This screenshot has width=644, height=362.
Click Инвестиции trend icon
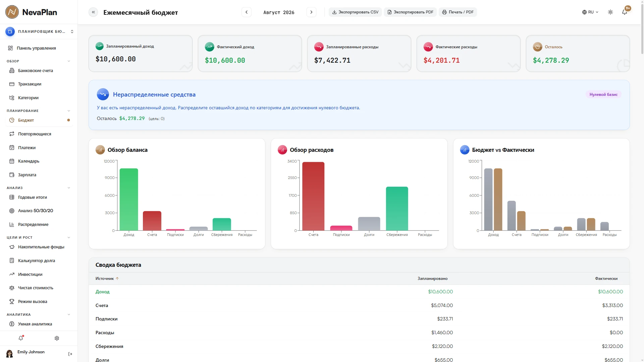click(12, 274)
